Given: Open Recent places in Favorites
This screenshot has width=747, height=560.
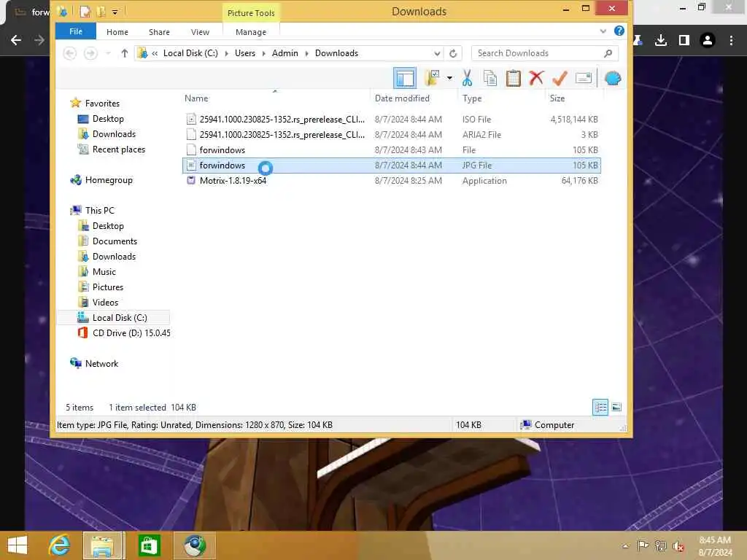Looking at the screenshot, I should 119,149.
